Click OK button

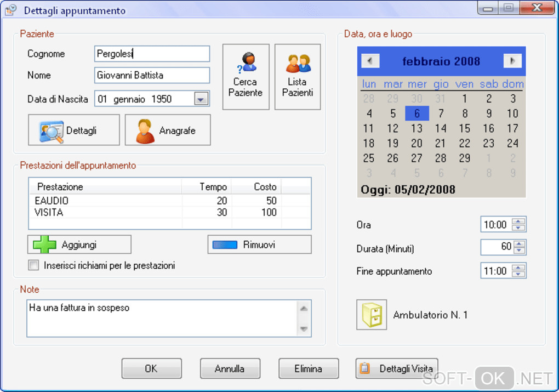pos(151,368)
